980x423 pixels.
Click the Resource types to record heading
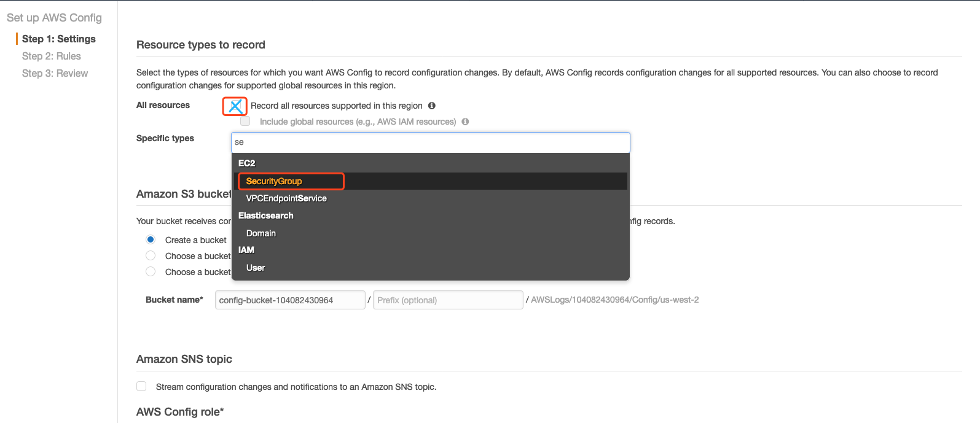pyautogui.click(x=201, y=45)
